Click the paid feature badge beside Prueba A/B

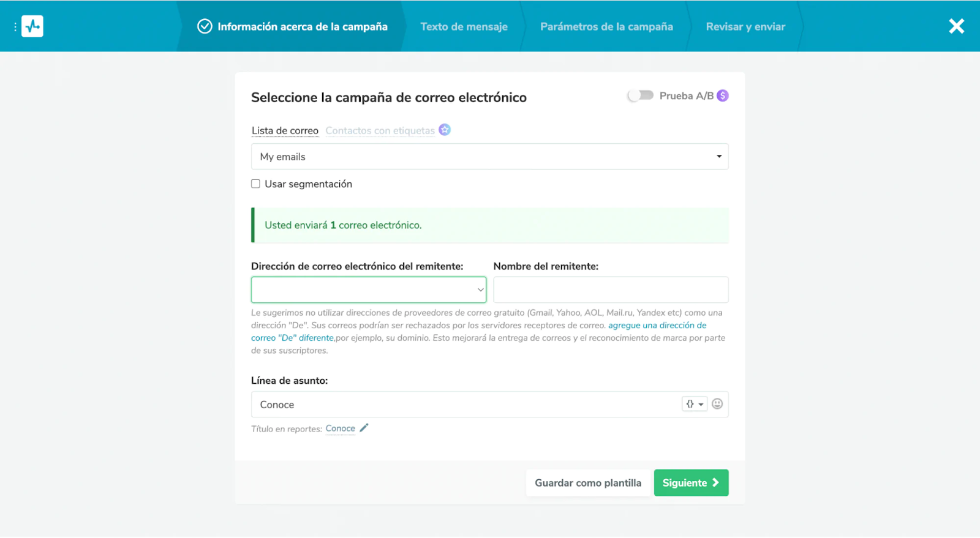pyautogui.click(x=723, y=95)
